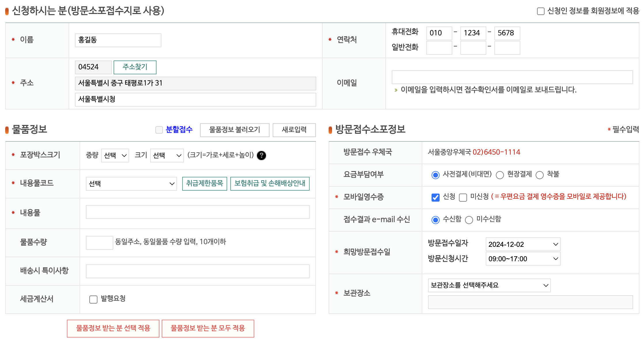Click the size help question mark icon
The image size is (644, 341).
click(x=261, y=156)
